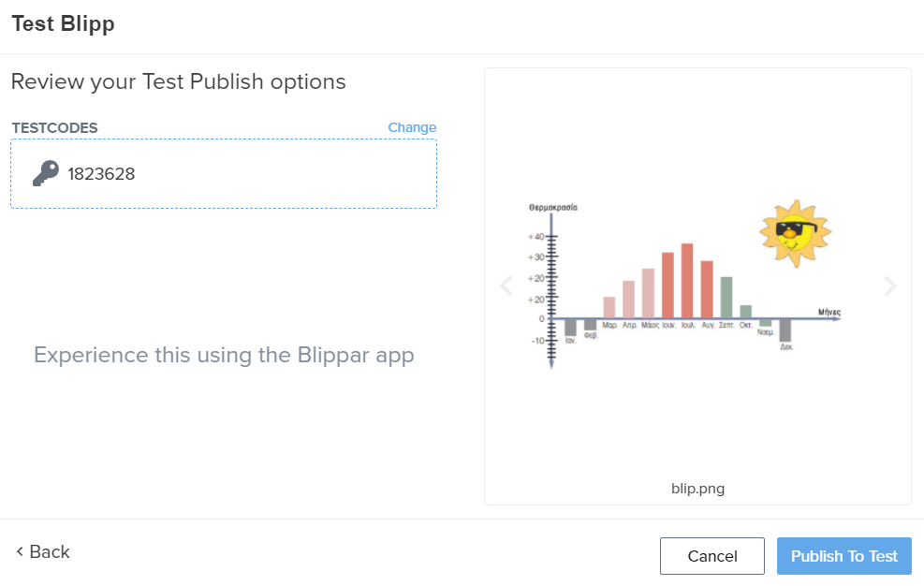Advance to the next preview image arrow
Viewport: 924px width, 586px height.
click(x=889, y=286)
